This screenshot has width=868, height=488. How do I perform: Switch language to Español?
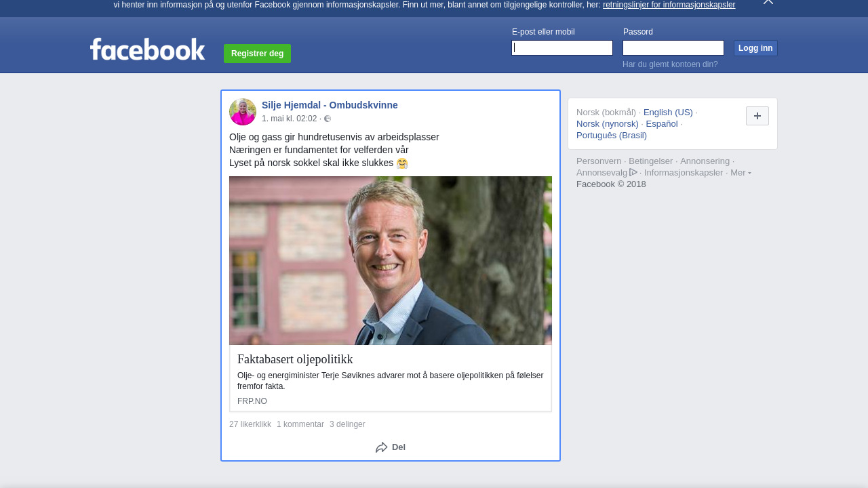point(662,123)
